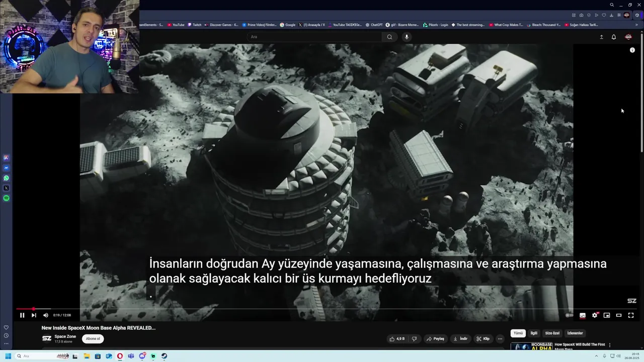Click the YouTube search magnifier button

(389, 37)
